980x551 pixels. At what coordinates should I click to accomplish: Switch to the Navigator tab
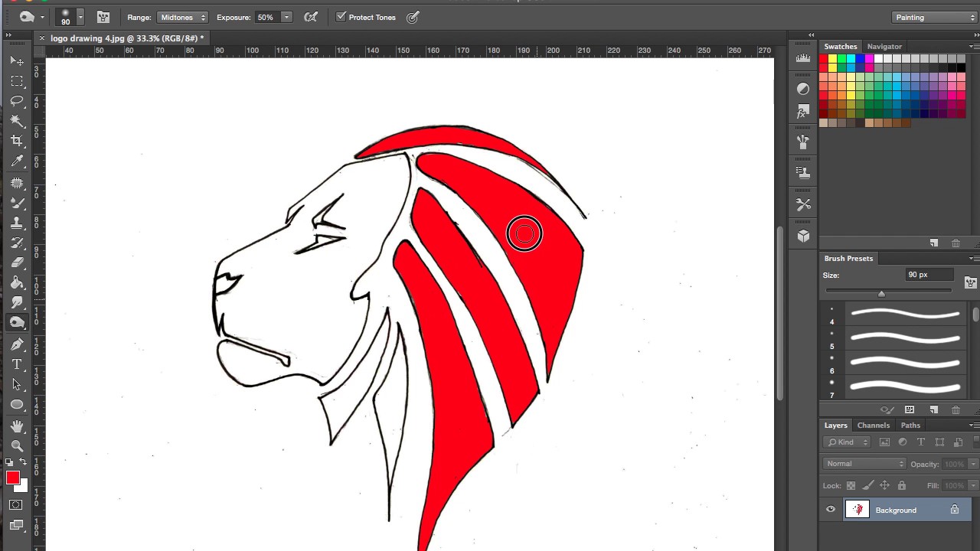point(884,46)
